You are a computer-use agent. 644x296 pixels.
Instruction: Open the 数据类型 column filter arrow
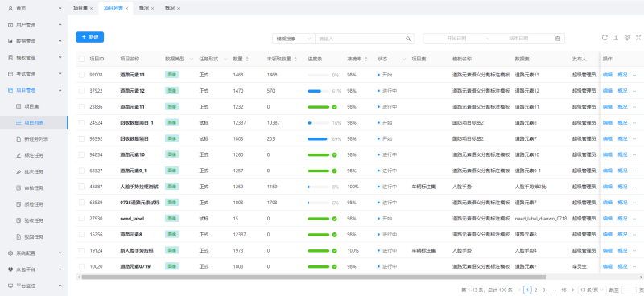coord(192,59)
